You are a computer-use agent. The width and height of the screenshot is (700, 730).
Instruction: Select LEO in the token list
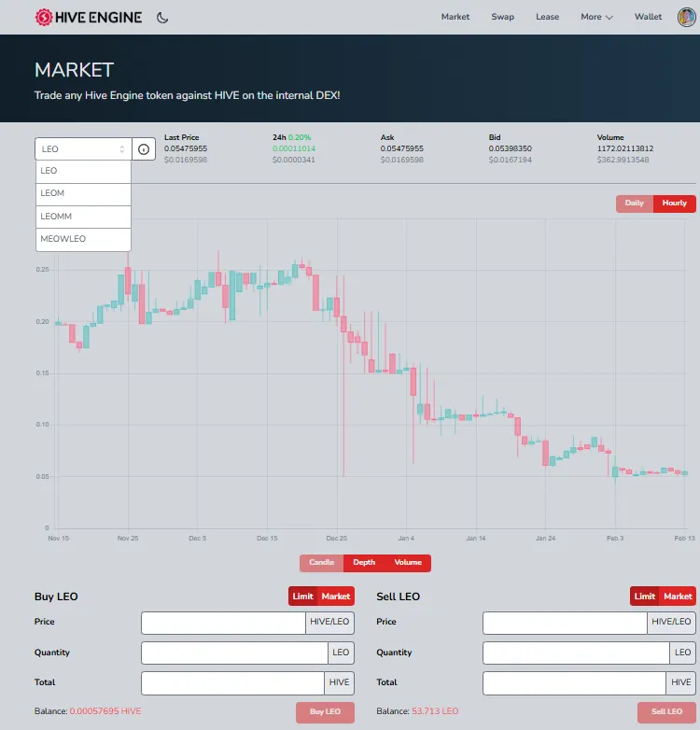(x=83, y=171)
